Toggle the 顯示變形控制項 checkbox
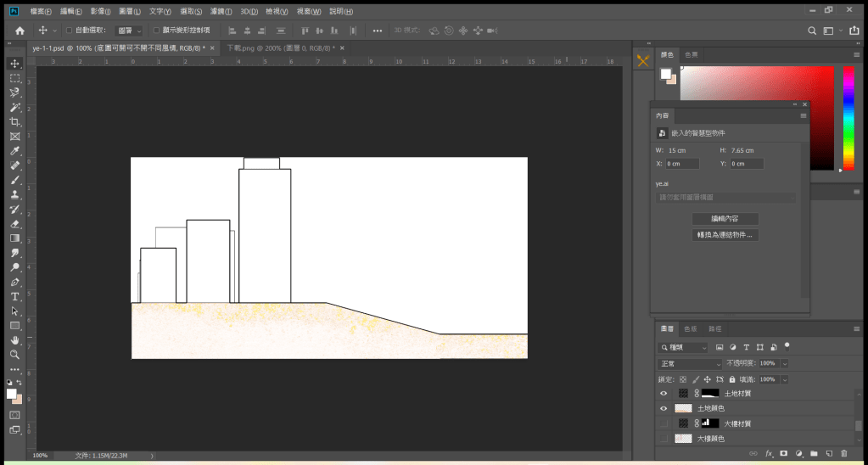Screen dimensions: 868x465 [156, 31]
